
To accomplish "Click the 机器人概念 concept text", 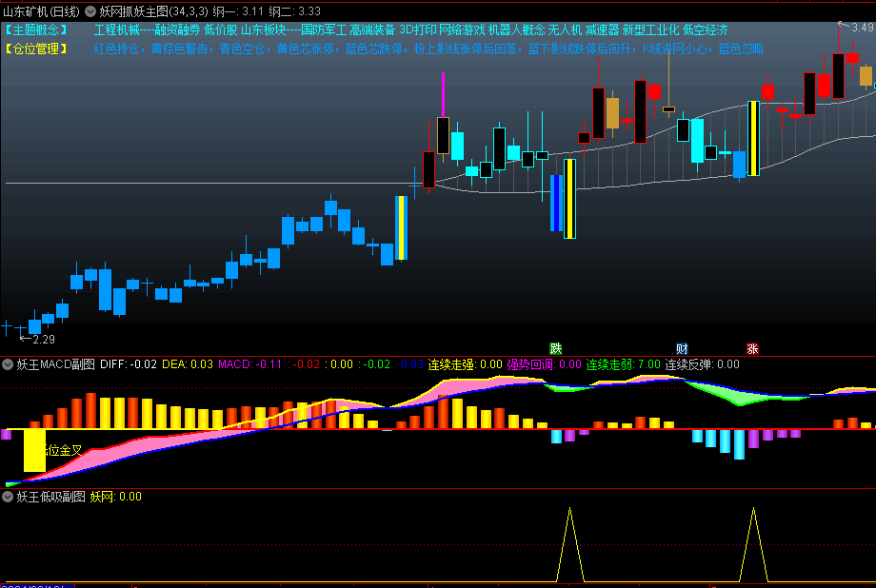I will pos(516,30).
